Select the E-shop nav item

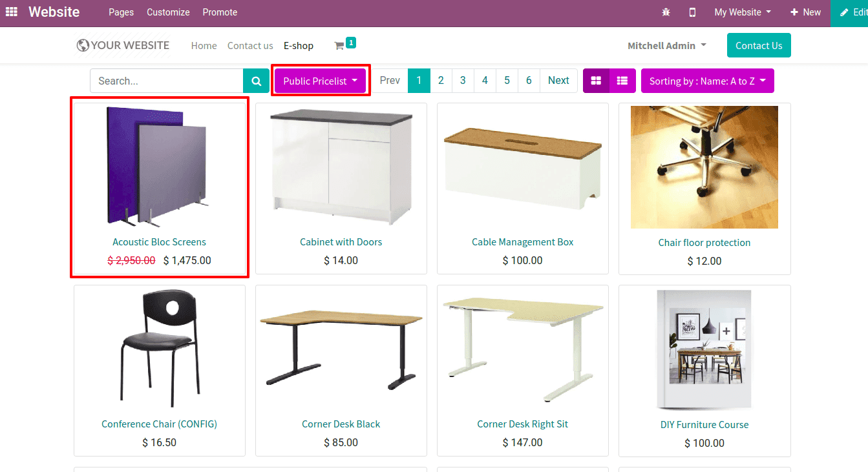click(299, 46)
